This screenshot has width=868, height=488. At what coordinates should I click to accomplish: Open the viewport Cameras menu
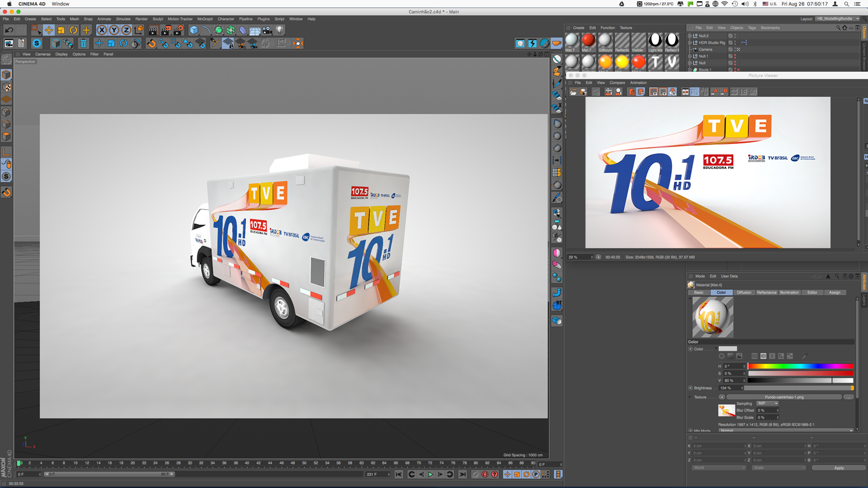tap(43, 54)
